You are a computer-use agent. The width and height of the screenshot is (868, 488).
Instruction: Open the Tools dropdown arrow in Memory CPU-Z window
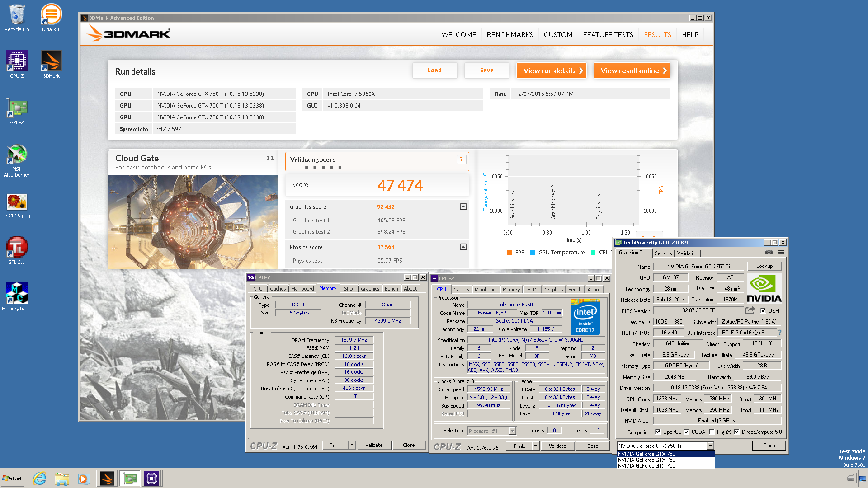[352, 445]
